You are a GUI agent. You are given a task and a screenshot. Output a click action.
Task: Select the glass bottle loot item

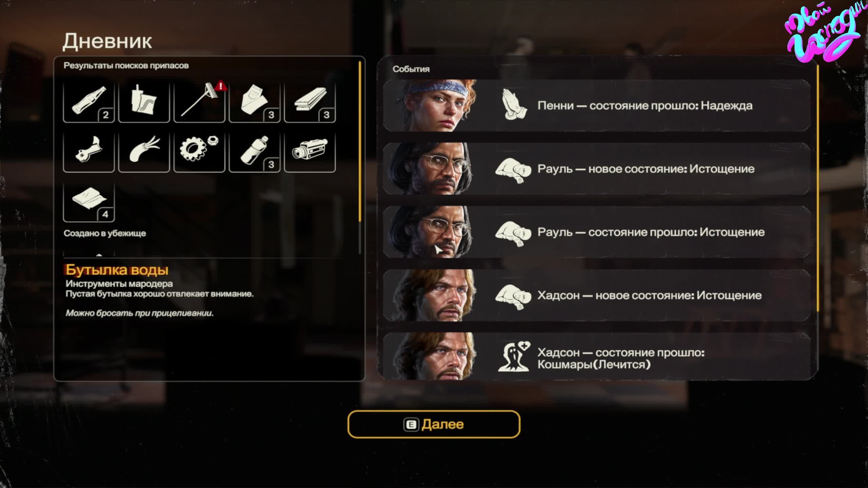[x=89, y=102]
